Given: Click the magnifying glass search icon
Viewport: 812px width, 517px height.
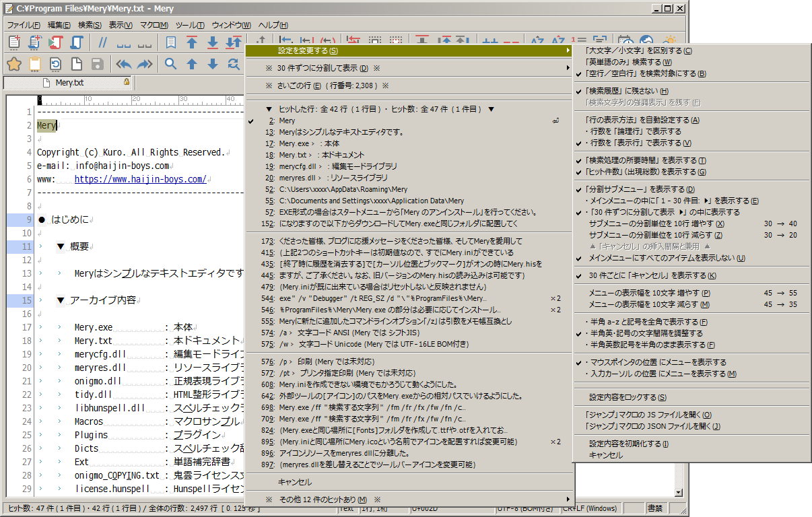Looking at the screenshot, I should coord(171,64).
